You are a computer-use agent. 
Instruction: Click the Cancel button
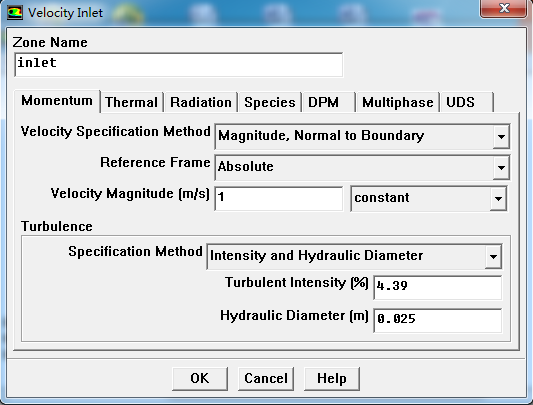266,378
